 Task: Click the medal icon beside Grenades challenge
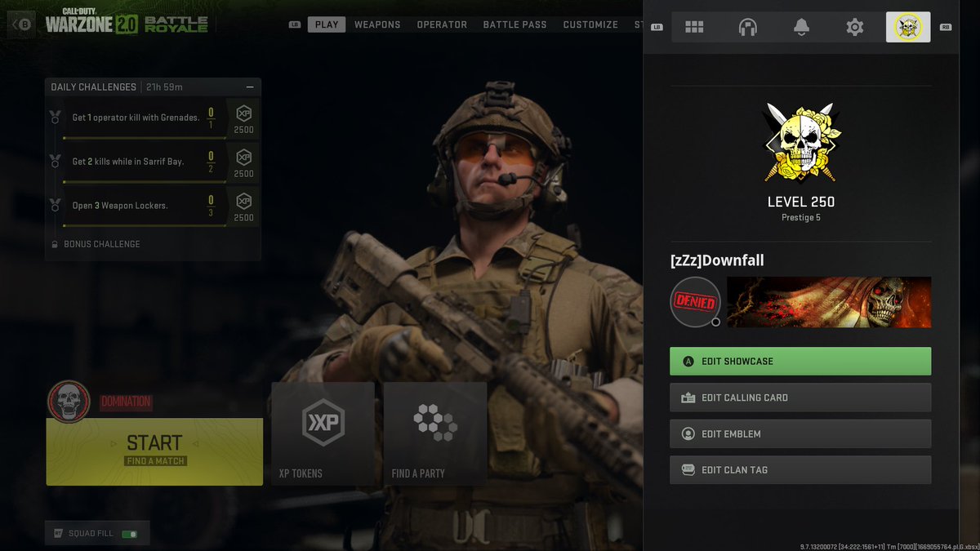tap(55, 117)
